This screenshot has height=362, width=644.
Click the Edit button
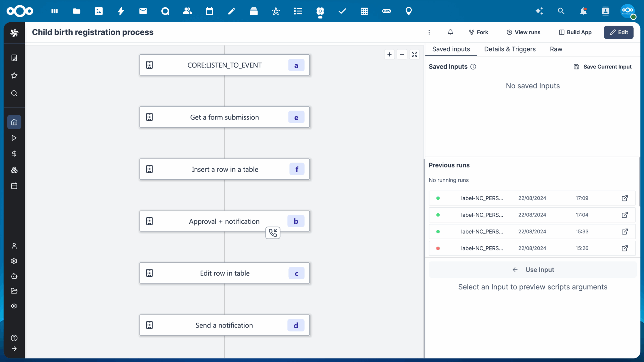pos(618,32)
